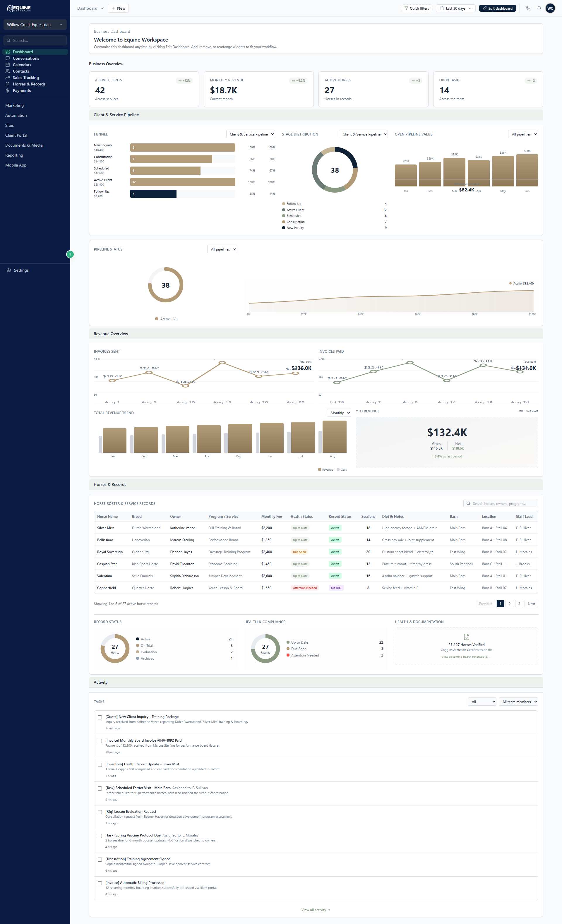Click the magnifier icon in horse roster search

(x=468, y=504)
